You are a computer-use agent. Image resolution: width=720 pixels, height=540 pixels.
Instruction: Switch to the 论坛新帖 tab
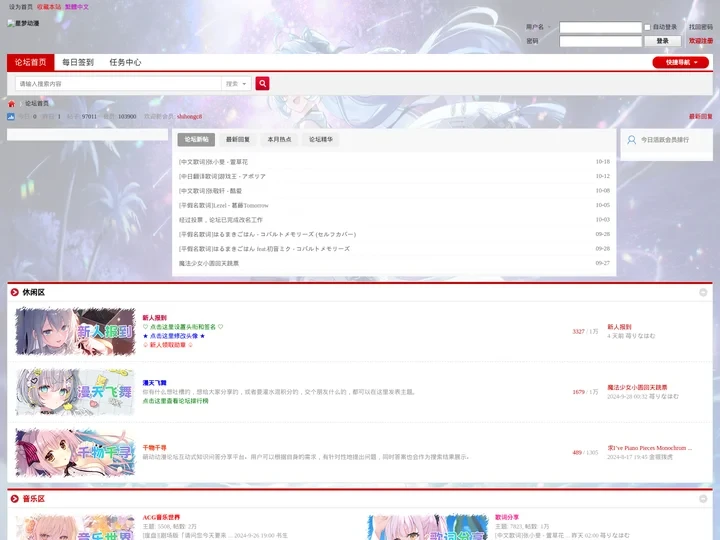pos(197,140)
